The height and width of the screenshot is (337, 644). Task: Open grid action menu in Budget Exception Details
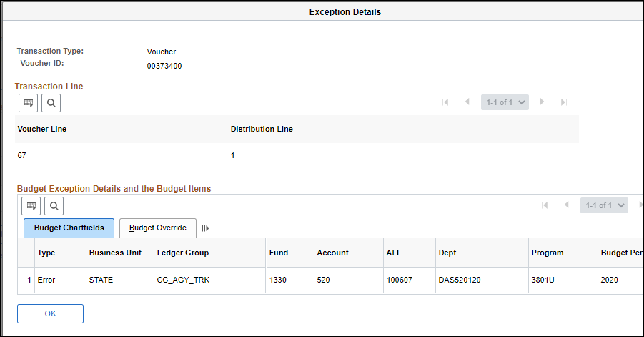pos(31,206)
